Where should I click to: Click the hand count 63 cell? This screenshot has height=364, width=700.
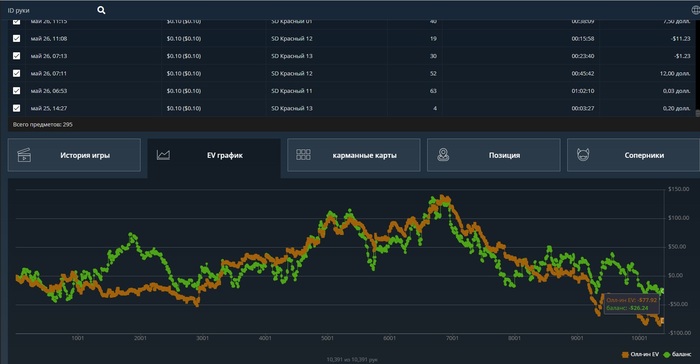point(433,91)
